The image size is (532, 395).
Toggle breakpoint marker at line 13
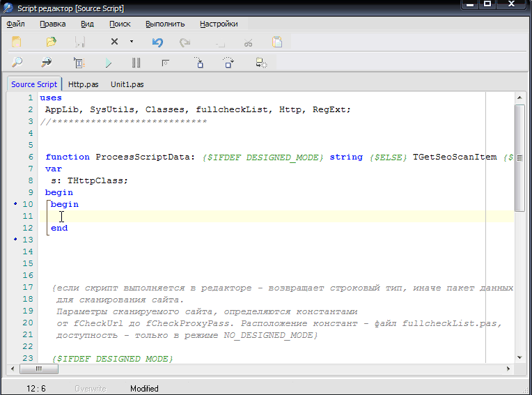point(15,240)
